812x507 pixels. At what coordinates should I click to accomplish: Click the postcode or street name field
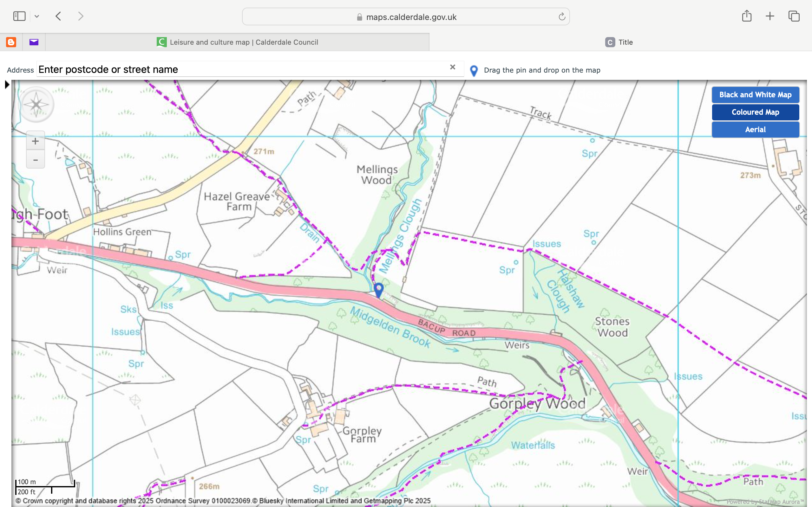[x=242, y=69]
